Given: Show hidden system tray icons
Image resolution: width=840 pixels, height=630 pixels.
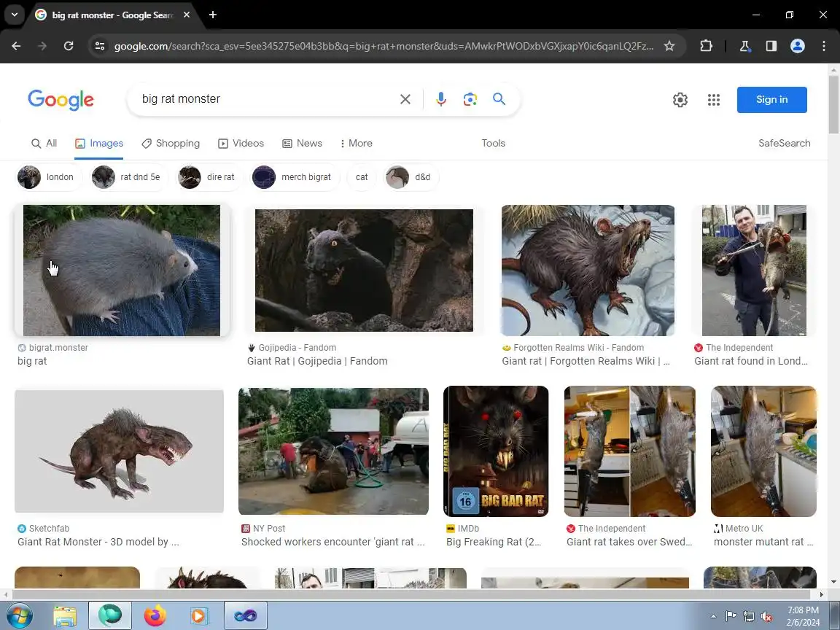Looking at the screenshot, I should click(x=713, y=616).
